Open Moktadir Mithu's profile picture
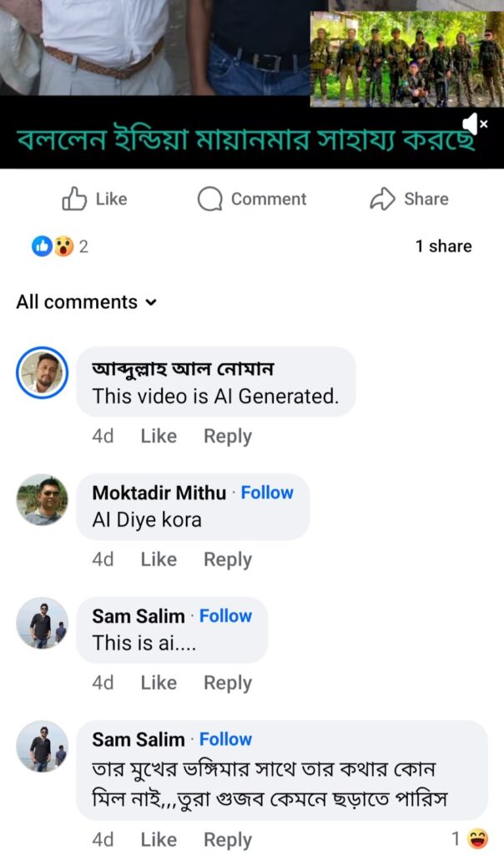Viewport: 504px width, 855px height. (42, 499)
